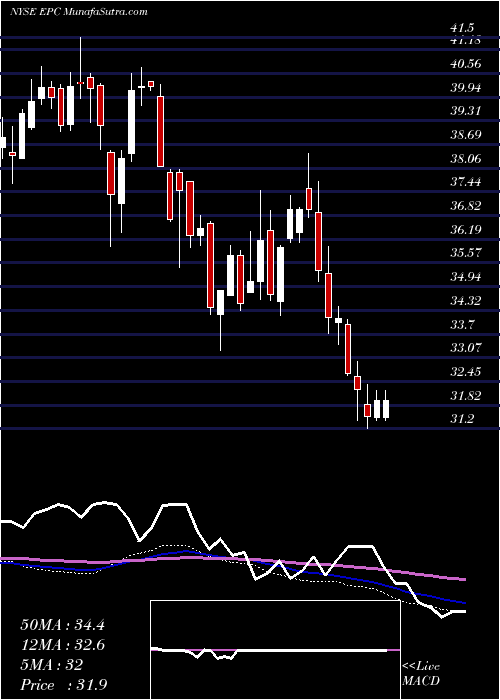The width and height of the screenshot is (500, 700).
Task: Click the Price : 31.9 readout
Action: pos(63,685)
